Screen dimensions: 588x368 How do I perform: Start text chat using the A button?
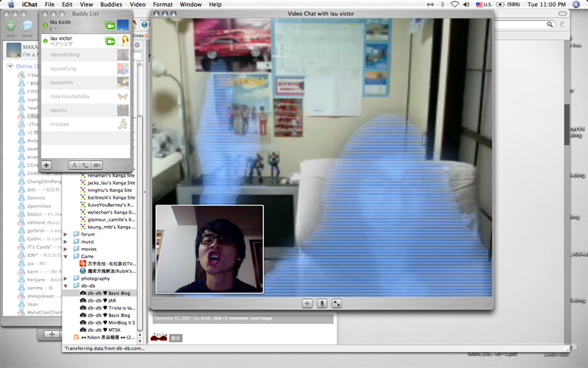[x=74, y=165]
